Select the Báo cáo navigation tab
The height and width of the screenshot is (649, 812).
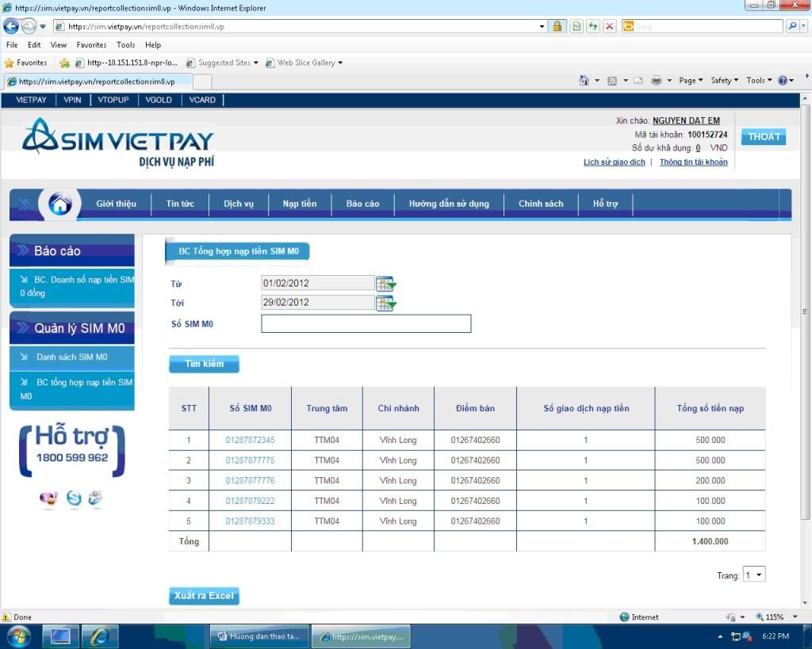[x=362, y=204]
